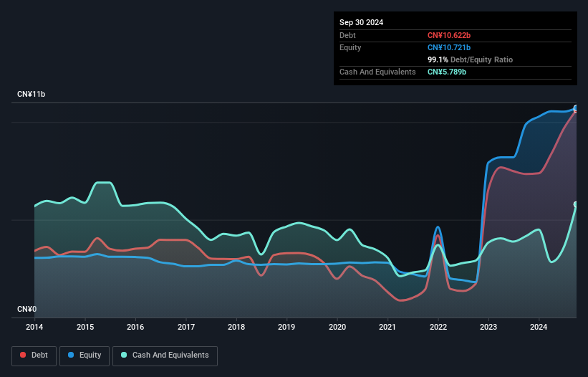Click the Equity row label in tooltip

350,47
